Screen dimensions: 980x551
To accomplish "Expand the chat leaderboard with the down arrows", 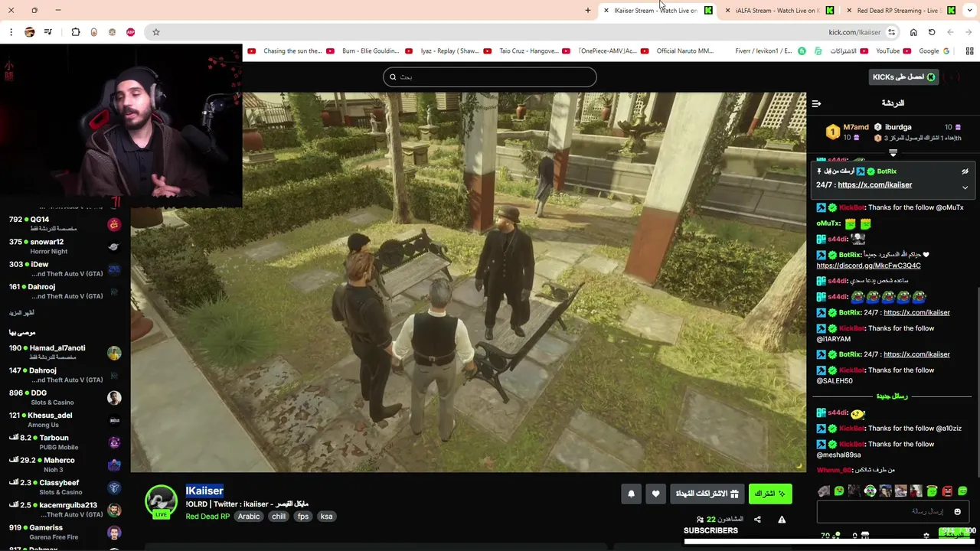I will tap(893, 153).
